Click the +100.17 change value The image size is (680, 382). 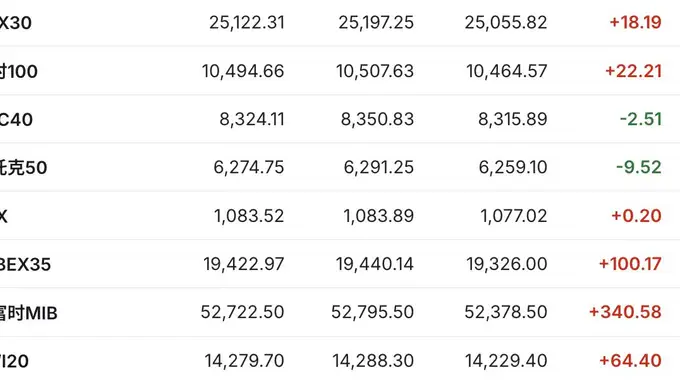click(630, 264)
